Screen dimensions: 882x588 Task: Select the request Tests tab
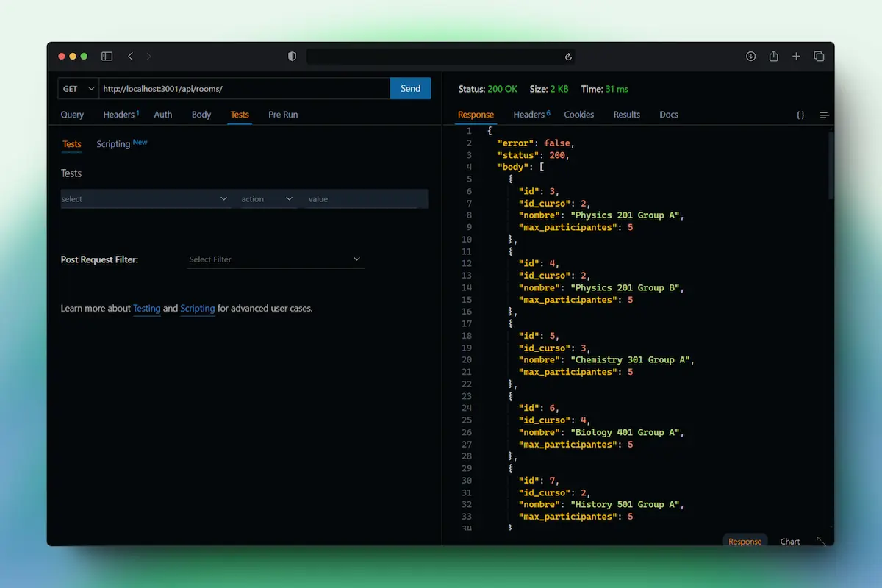240,115
